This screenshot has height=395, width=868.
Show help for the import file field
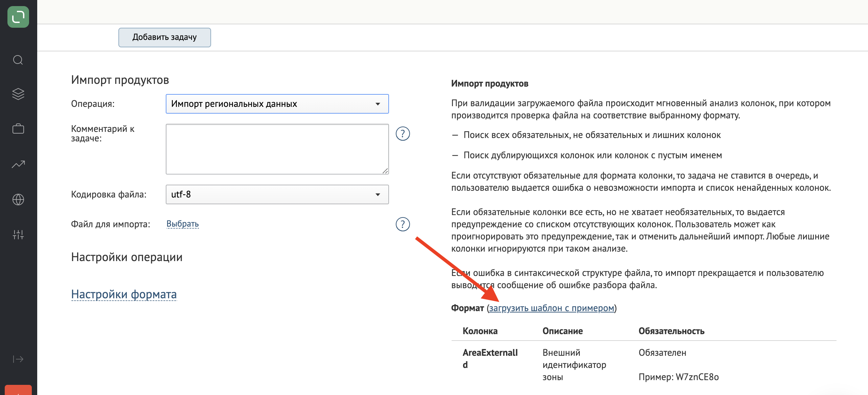pos(403,224)
